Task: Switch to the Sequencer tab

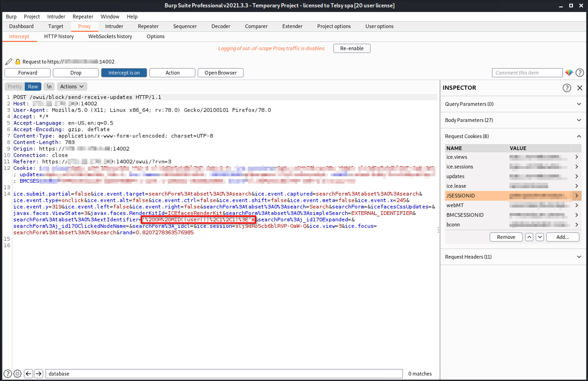Action: 185,26
